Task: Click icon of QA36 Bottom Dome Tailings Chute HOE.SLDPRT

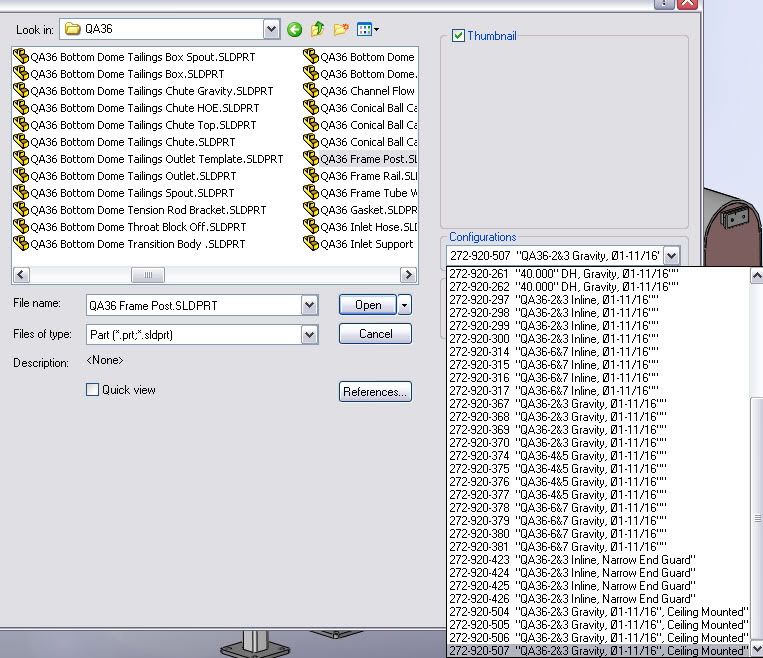Action: (x=21, y=108)
